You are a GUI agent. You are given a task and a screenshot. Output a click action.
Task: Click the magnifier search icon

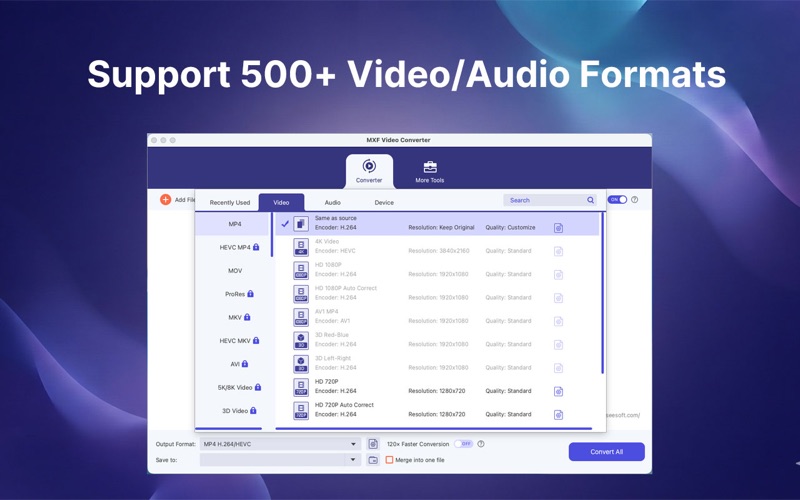coord(590,200)
